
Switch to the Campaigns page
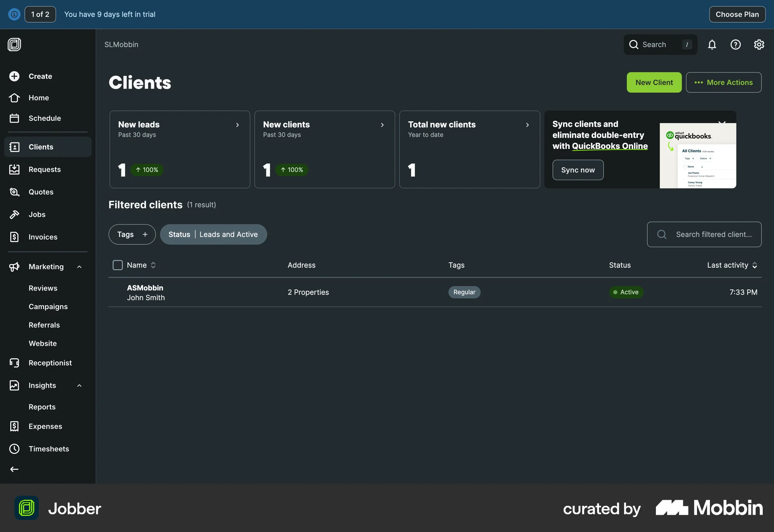[x=48, y=306]
